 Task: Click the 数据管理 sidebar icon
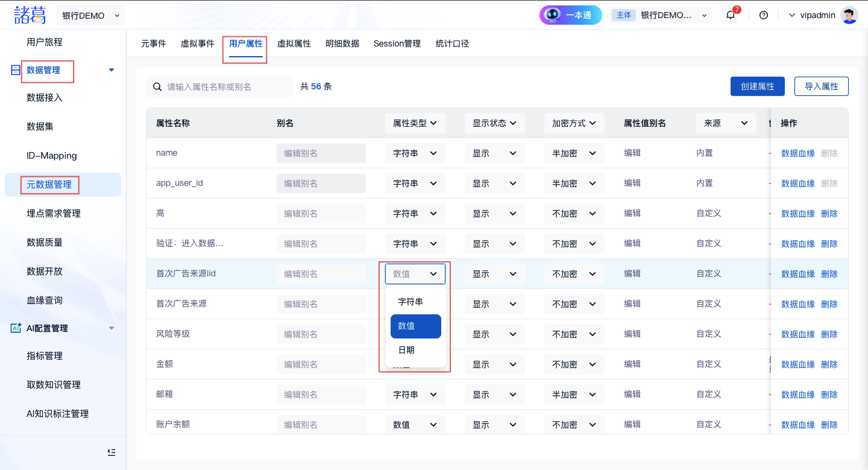coord(16,71)
